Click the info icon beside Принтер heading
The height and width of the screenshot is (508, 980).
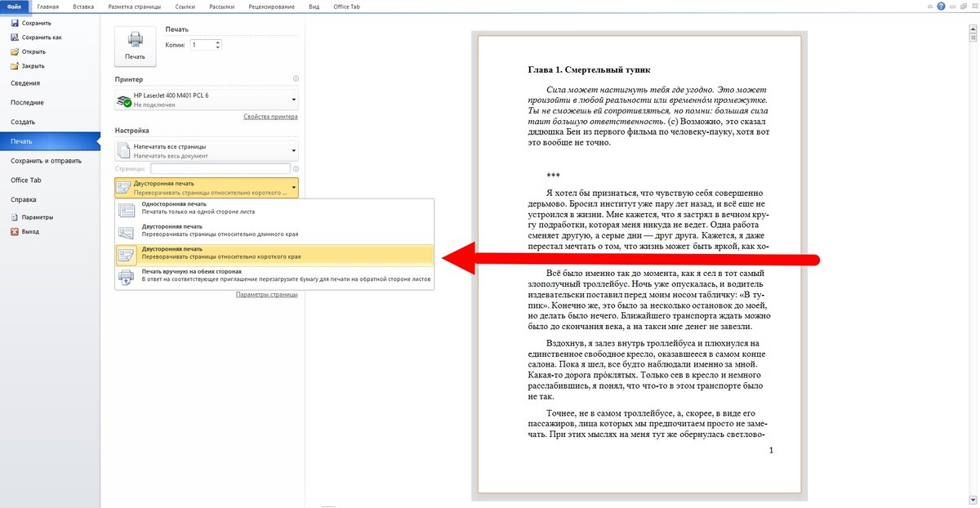[x=296, y=79]
